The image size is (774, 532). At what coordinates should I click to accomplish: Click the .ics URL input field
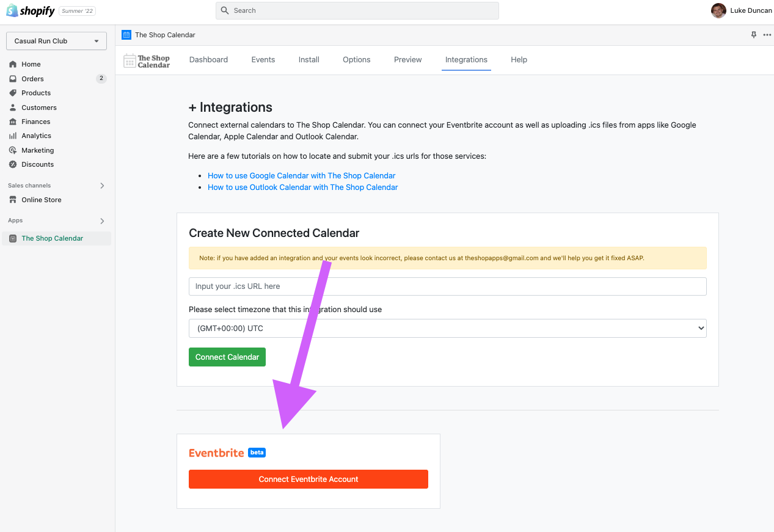(447, 286)
